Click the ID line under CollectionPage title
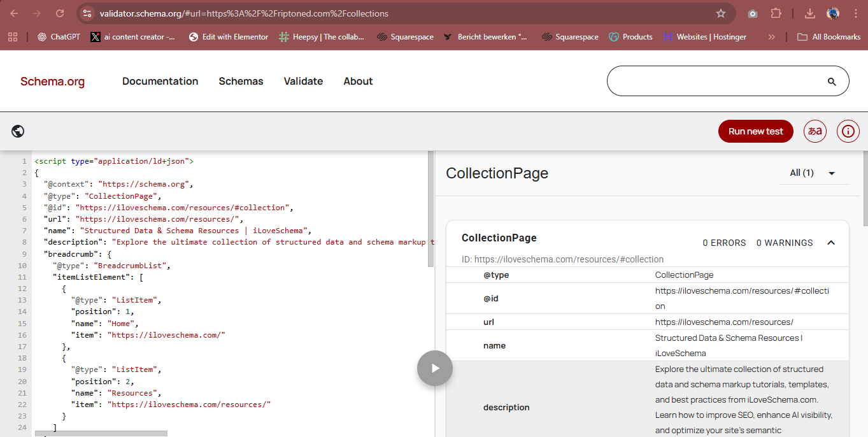The height and width of the screenshot is (437, 868). tap(562, 259)
